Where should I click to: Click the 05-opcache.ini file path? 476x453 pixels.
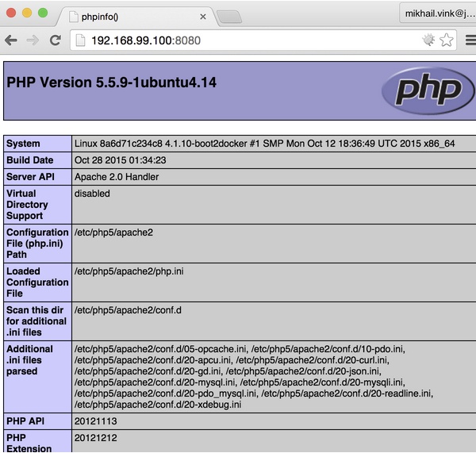point(161,349)
